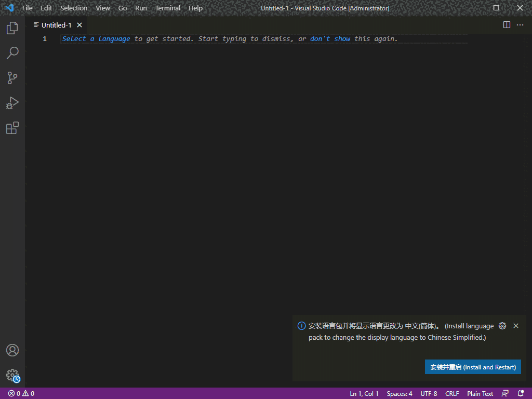
Task: Click the Split Editor icon
Action: pyautogui.click(x=506, y=24)
